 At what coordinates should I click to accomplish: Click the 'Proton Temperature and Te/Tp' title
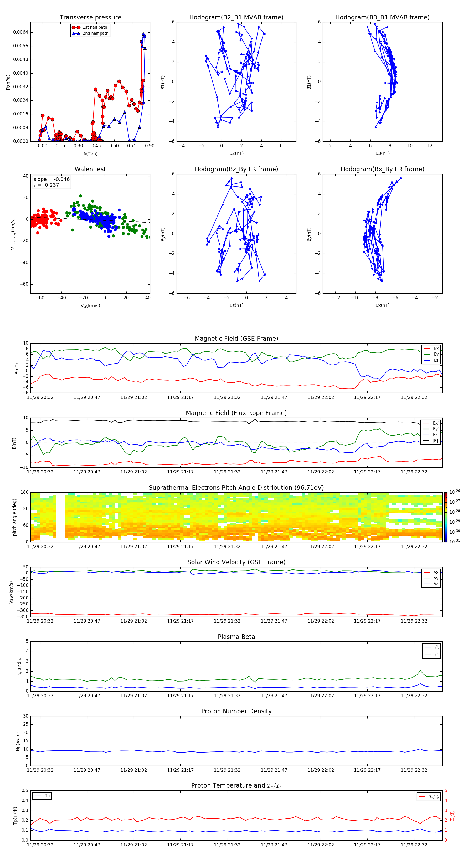click(236, 786)
